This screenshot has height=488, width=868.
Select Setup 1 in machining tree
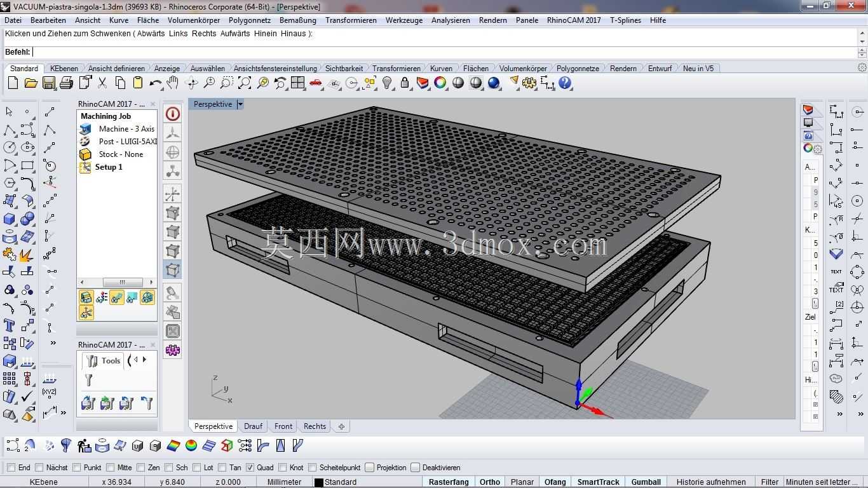(x=109, y=167)
